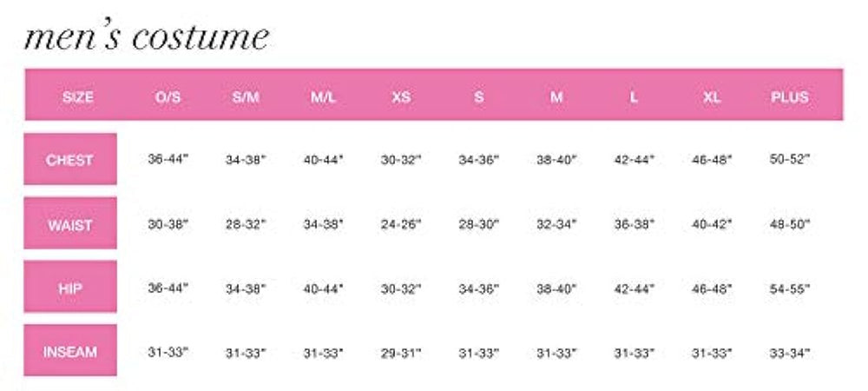This screenshot has height=391, width=868.
Task: Click the pink WAIST row label
Action: pos(70,224)
